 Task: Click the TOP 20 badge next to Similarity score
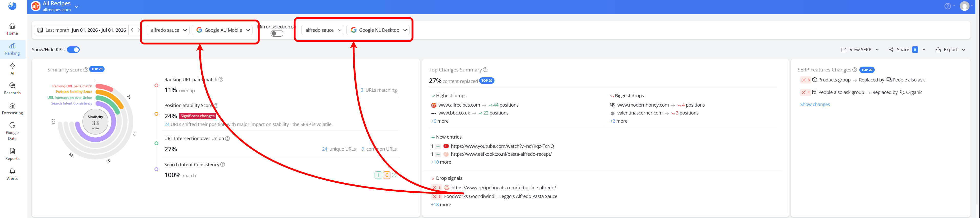click(x=97, y=69)
